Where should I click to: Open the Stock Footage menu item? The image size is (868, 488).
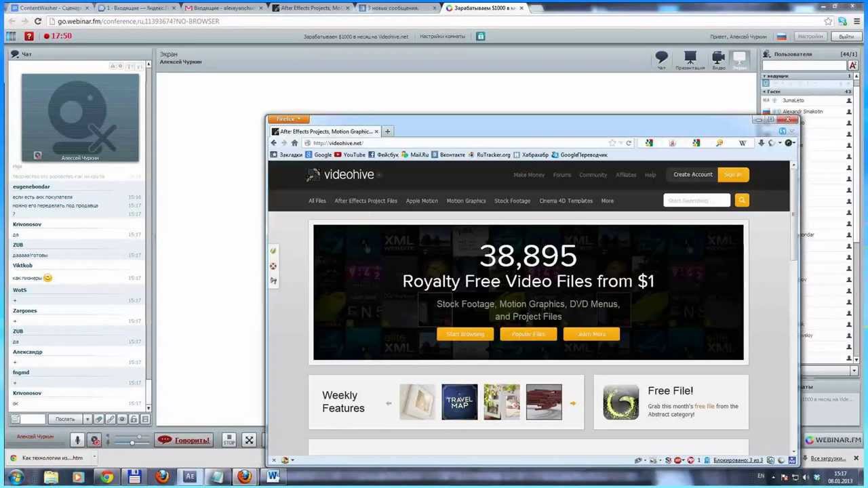click(512, 201)
